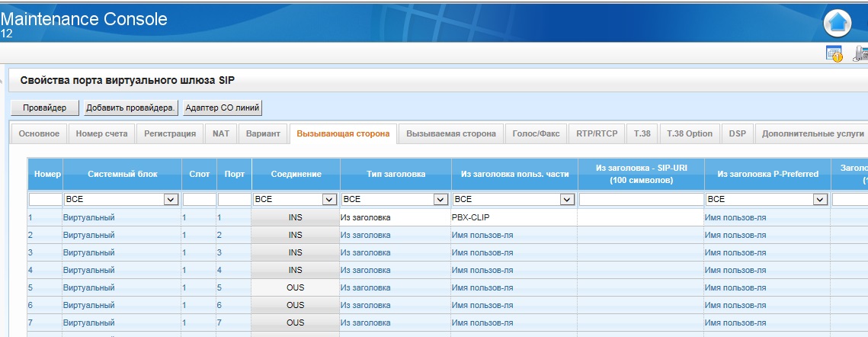The height and width of the screenshot is (337, 868).
Task: Click INS connection button for port 1
Action: pyautogui.click(x=296, y=218)
